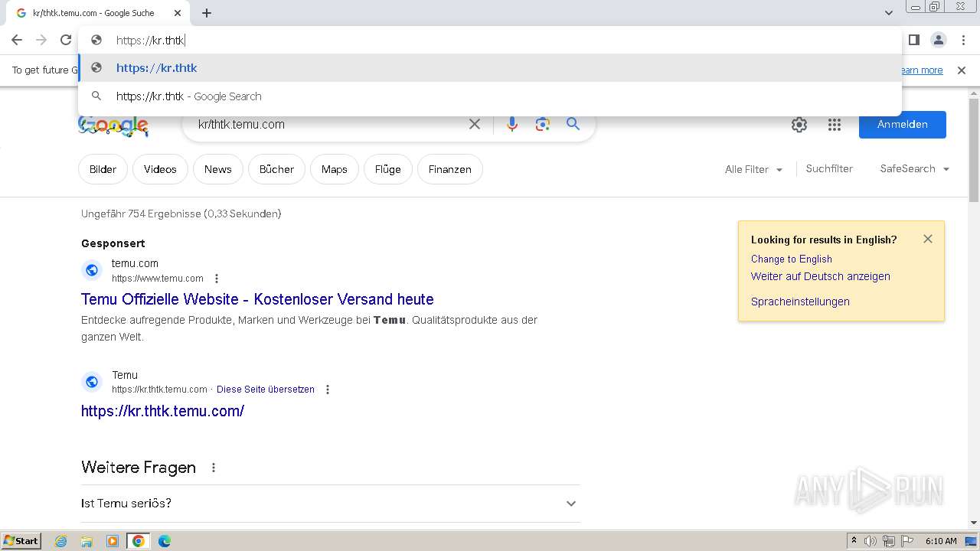This screenshot has height=551, width=980.
Task: Switch to the Maps results chip
Action: point(335,169)
